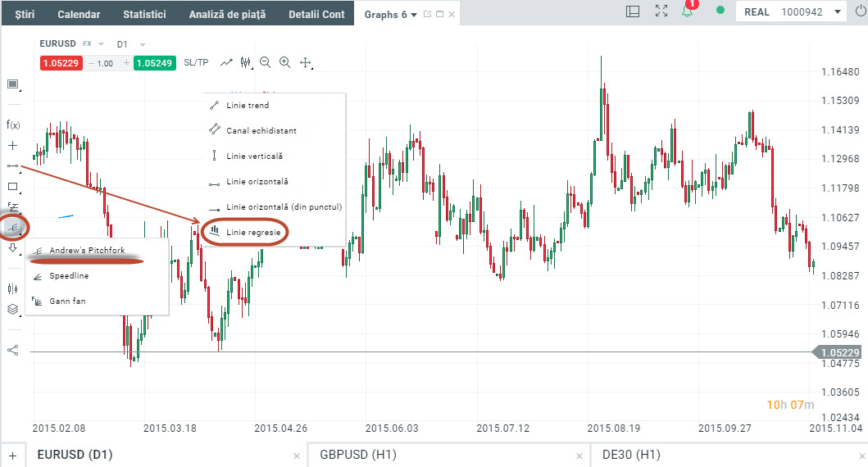Image resolution: width=868 pixels, height=467 pixels.
Task: Open the f(x) indicators tool
Action: click(x=12, y=125)
